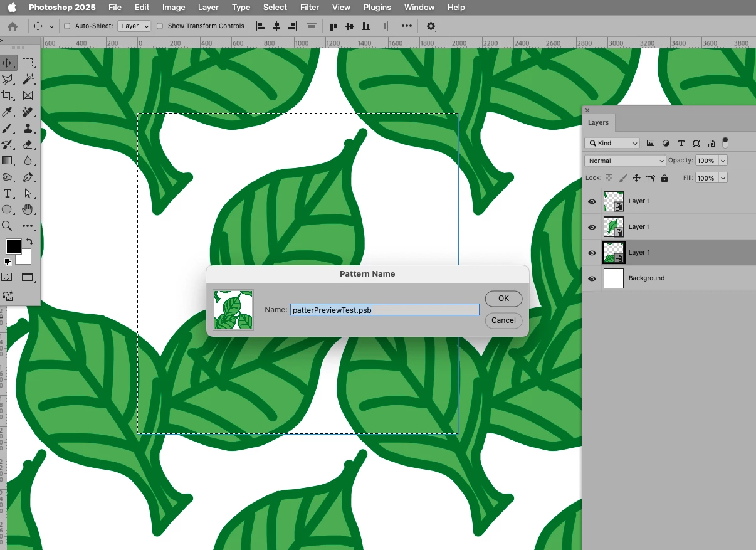Viewport: 756px width, 550px height.
Task: Select the Eyedropper tool
Action: [x=8, y=112]
